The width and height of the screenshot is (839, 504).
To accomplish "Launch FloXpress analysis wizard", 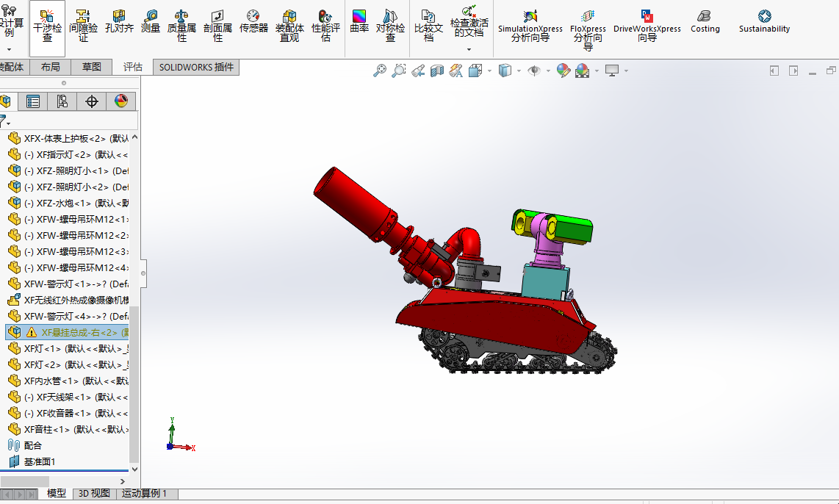I will click(588, 30).
